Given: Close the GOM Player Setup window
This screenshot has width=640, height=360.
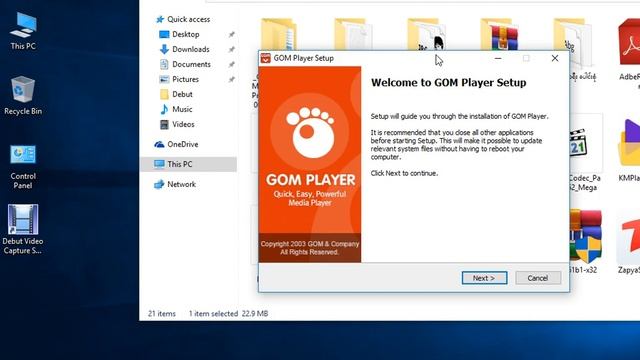Looking at the screenshot, I should click(x=555, y=58).
